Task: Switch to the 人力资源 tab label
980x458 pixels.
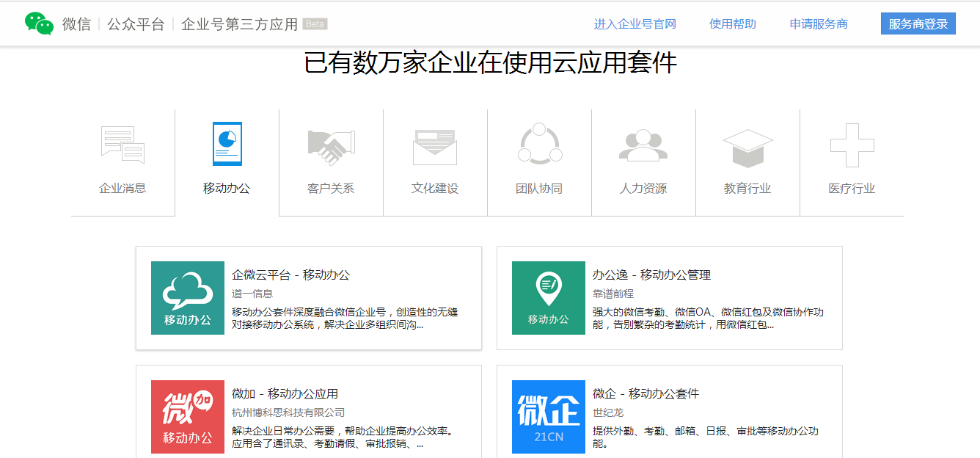Action: (643, 189)
